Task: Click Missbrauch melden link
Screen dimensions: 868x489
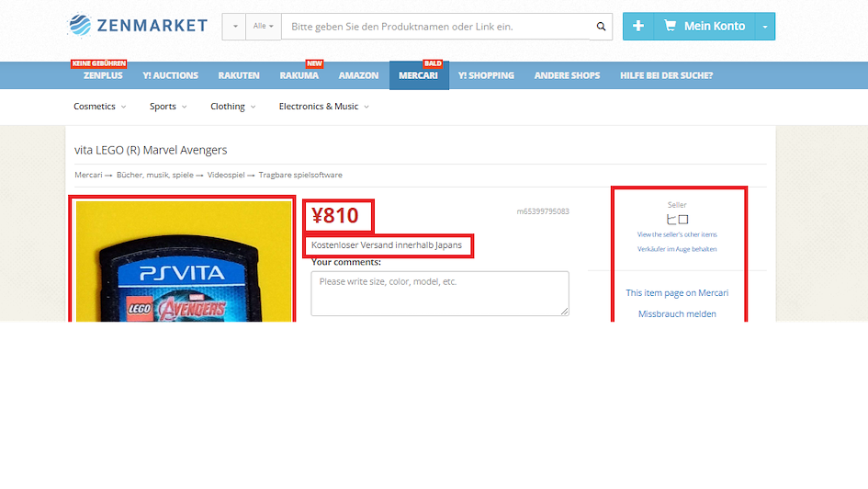Action: (677, 314)
